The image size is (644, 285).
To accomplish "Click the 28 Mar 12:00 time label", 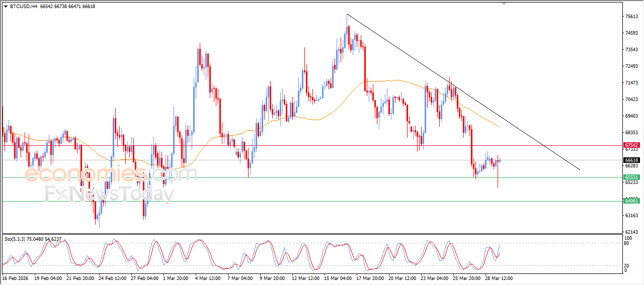I will tap(499, 278).
